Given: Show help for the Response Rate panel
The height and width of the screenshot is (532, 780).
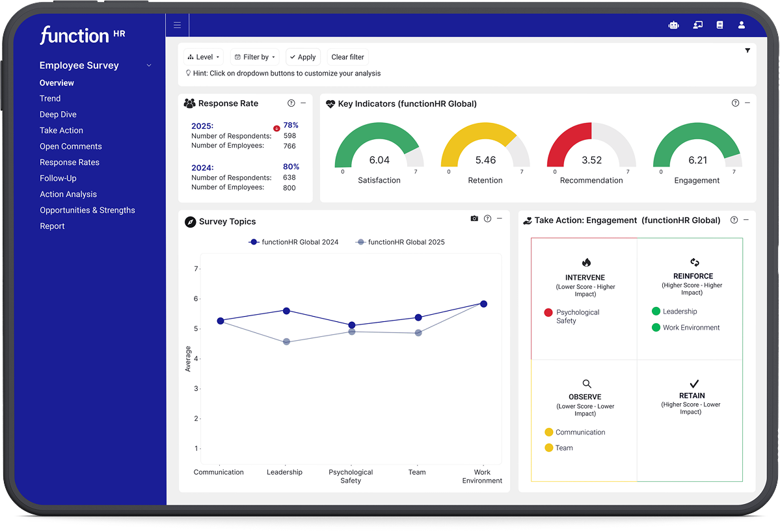Looking at the screenshot, I should [291, 103].
